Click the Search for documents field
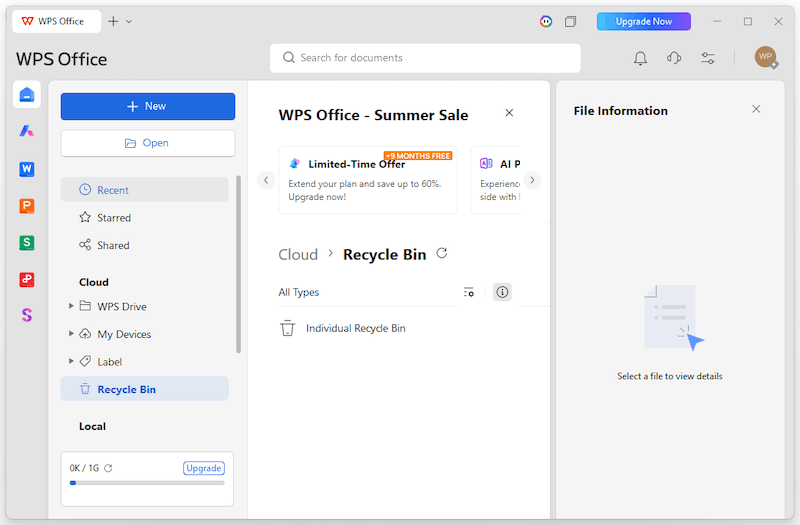The image size is (800, 525). 425,58
